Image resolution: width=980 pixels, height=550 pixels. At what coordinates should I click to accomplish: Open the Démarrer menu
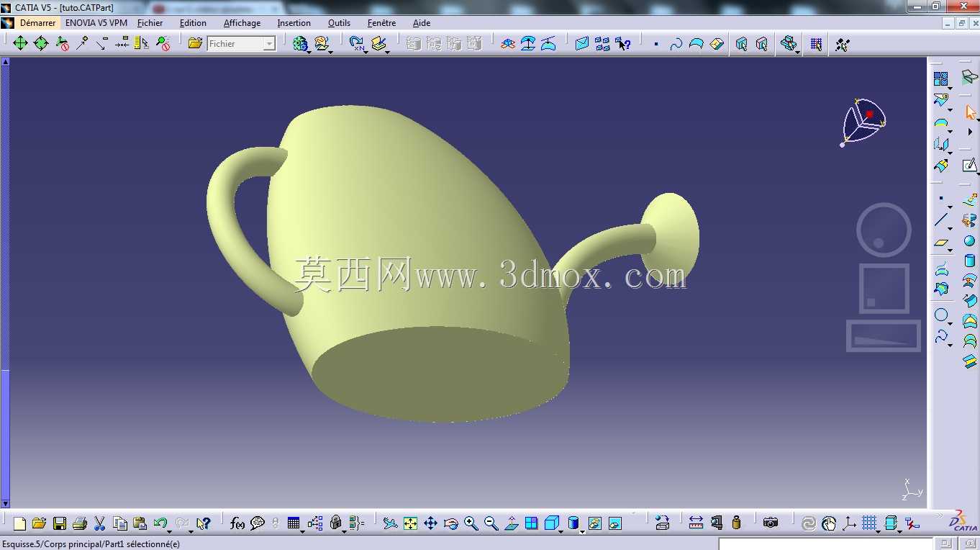point(37,23)
